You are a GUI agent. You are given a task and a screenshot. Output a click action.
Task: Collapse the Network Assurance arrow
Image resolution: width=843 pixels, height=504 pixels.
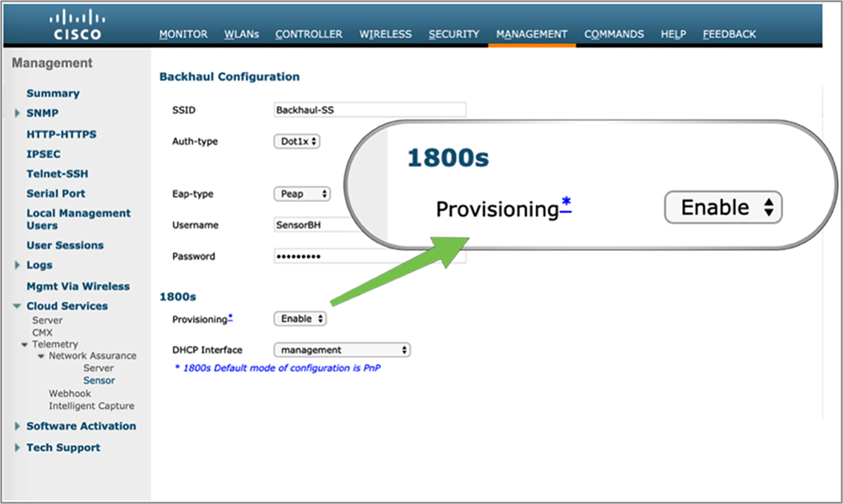pyautogui.click(x=41, y=356)
